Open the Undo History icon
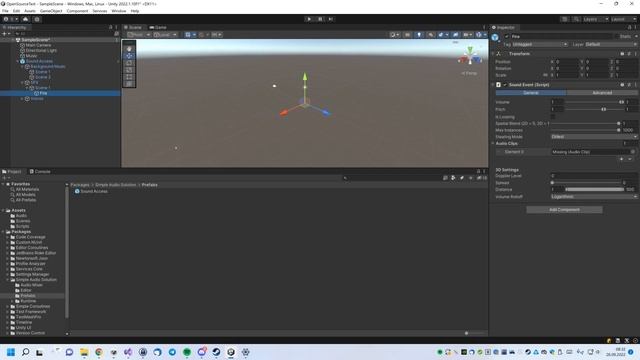Screen dimensions: 640x360 pyautogui.click(x=564, y=19)
